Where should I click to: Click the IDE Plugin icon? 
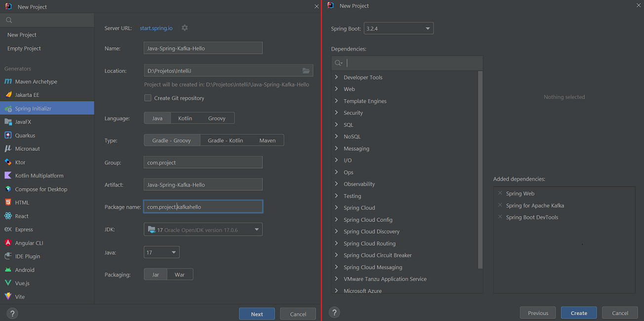pyautogui.click(x=8, y=256)
